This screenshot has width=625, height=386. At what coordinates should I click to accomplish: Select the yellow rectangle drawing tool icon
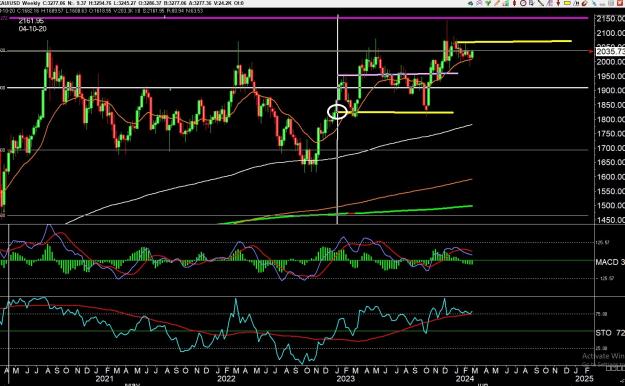(x=567, y=3)
